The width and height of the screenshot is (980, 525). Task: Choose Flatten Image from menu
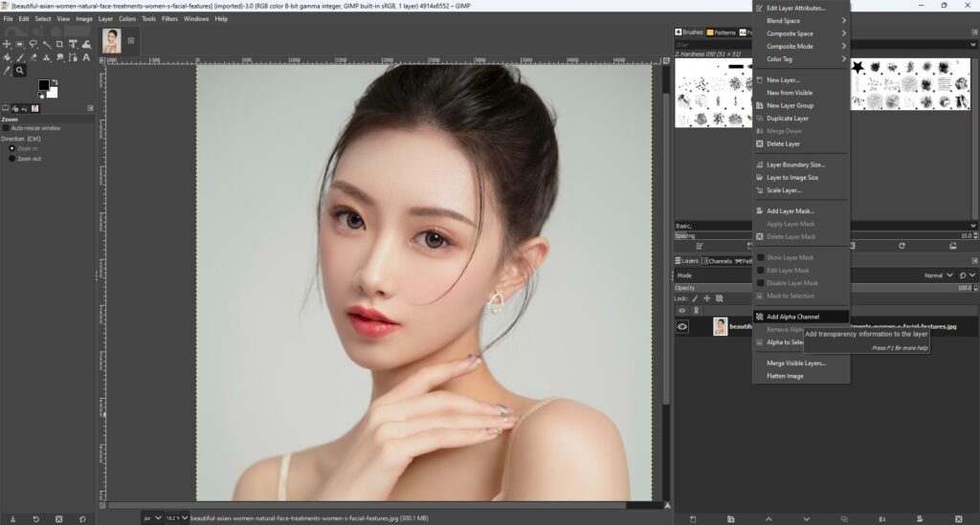(x=801, y=376)
